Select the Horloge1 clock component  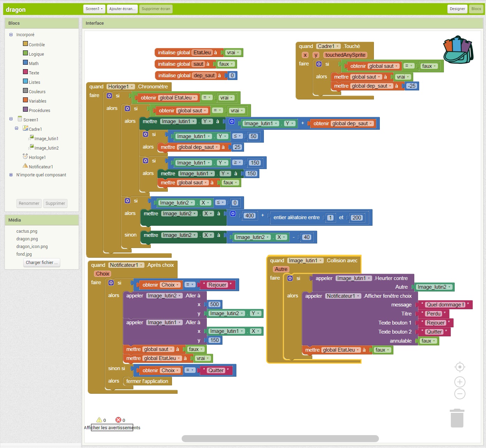tap(37, 157)
